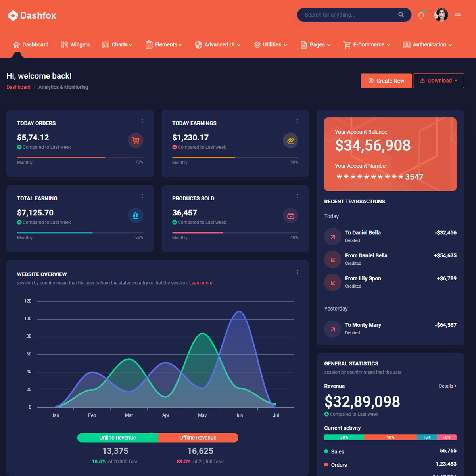The width and height of the screenshot is (476, 476).
Task: Expand the Charts menu
Action: pos(117,45)
